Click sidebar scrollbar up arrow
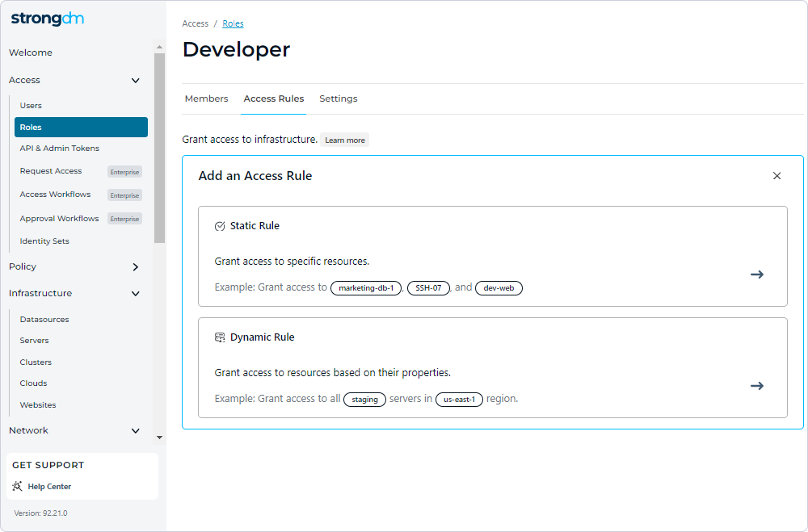 [x=159, y=47]
